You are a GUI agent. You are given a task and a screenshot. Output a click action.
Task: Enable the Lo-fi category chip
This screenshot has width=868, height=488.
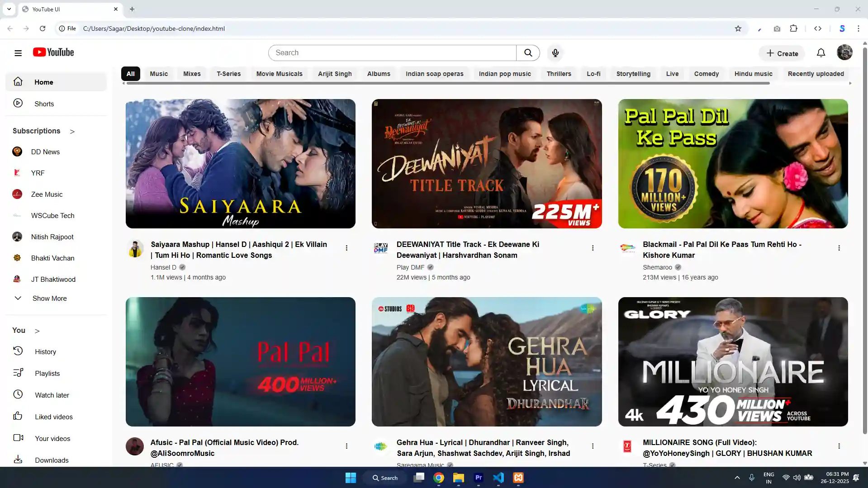coord(593,74)
